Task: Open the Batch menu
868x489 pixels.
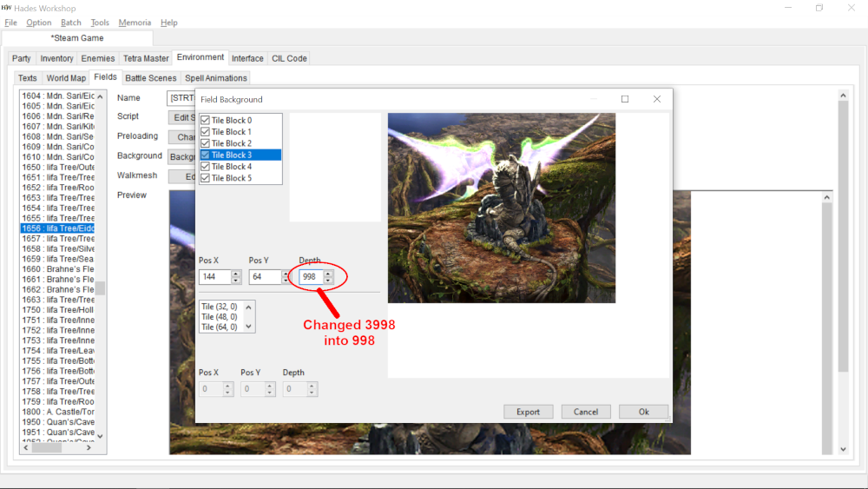Action: (x=71, y=23)
